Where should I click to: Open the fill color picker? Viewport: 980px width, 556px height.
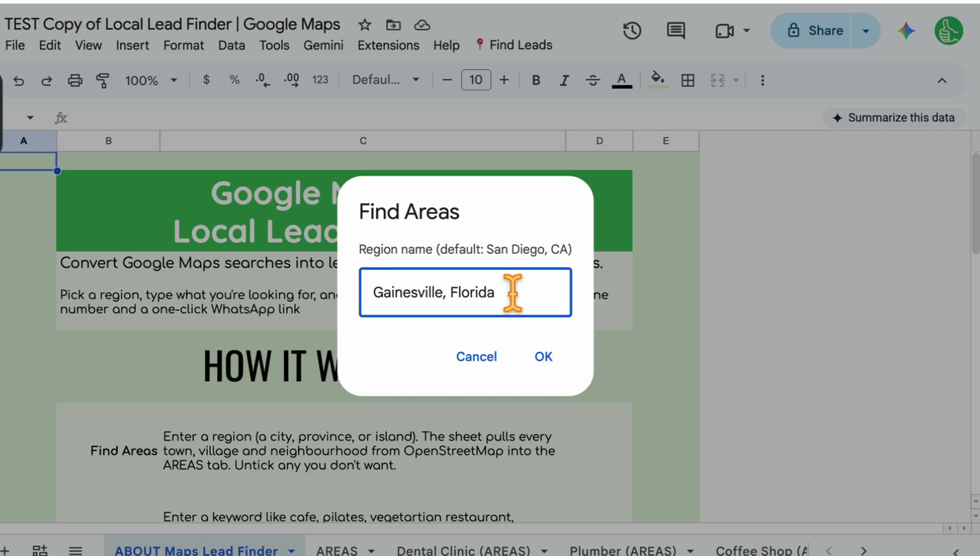coord(657,80)
